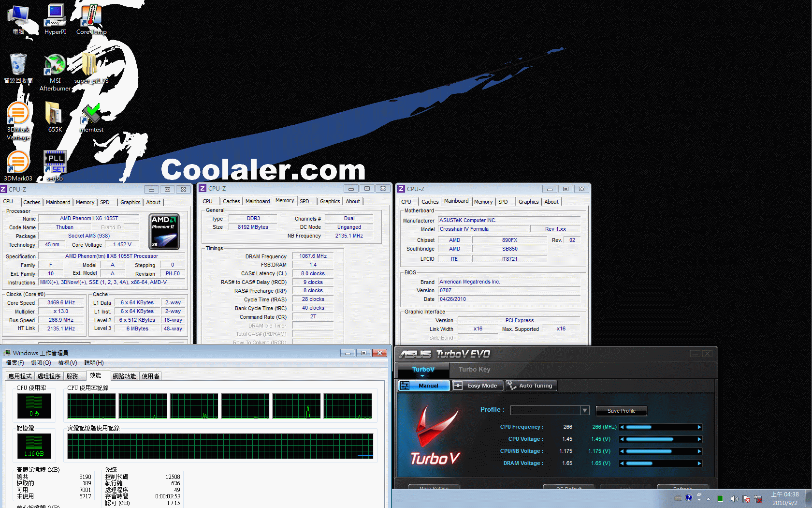Show hidden tray icons arrow

click(x=708, y=498)
